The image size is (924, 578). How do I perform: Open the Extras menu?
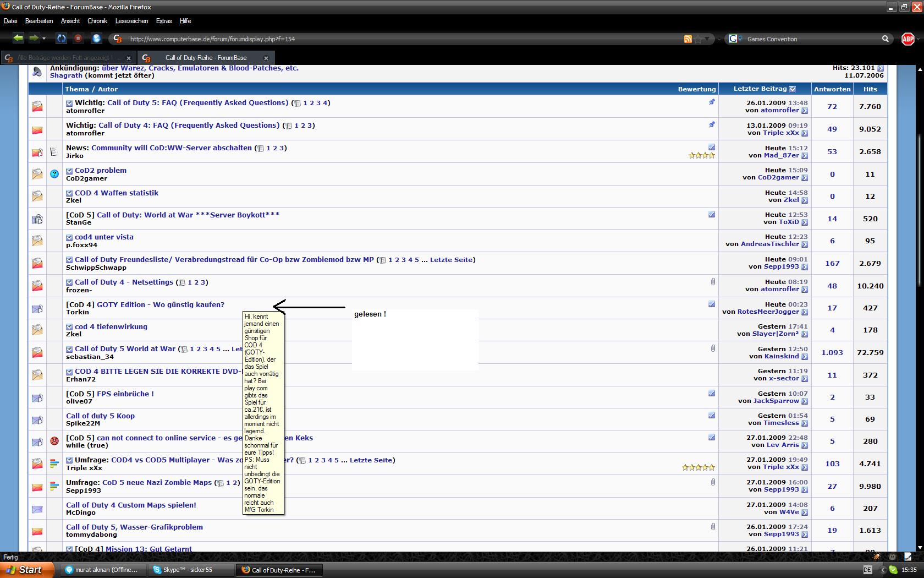point(164,21)
